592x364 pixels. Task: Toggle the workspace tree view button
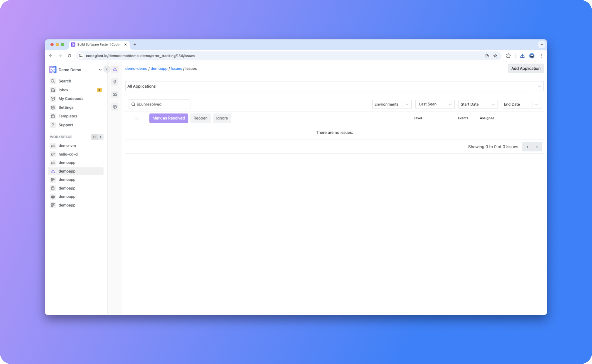pos(94,137)
